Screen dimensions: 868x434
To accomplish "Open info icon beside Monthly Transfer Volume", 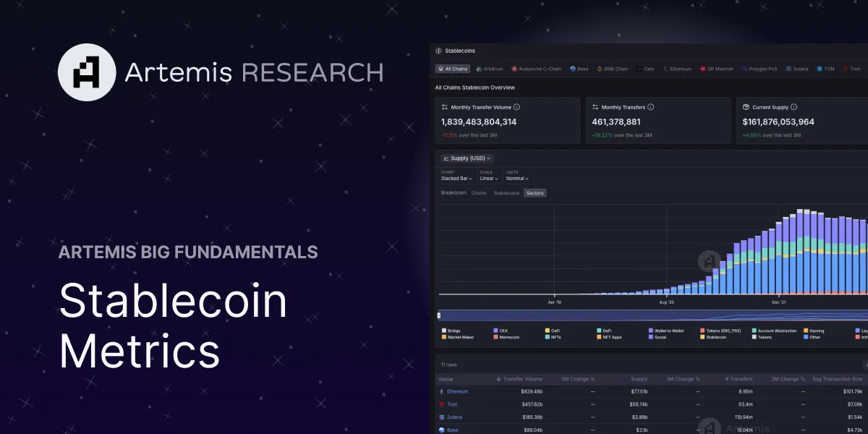I will tap(516, 107).
